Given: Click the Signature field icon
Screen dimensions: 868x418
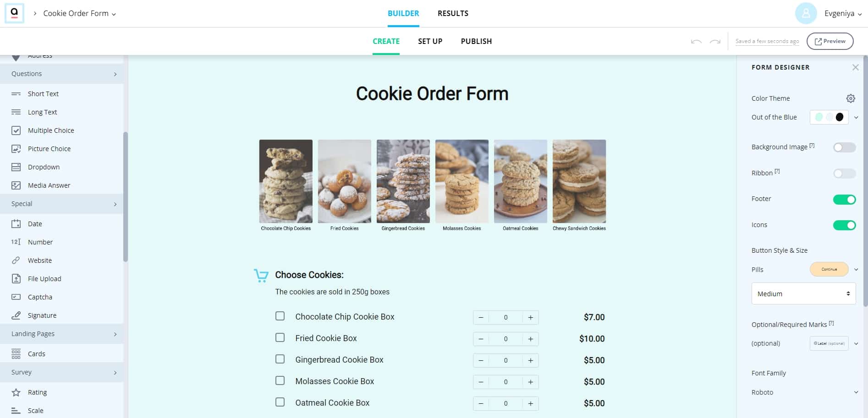Looking at the screenshot, I should point(16,315).
